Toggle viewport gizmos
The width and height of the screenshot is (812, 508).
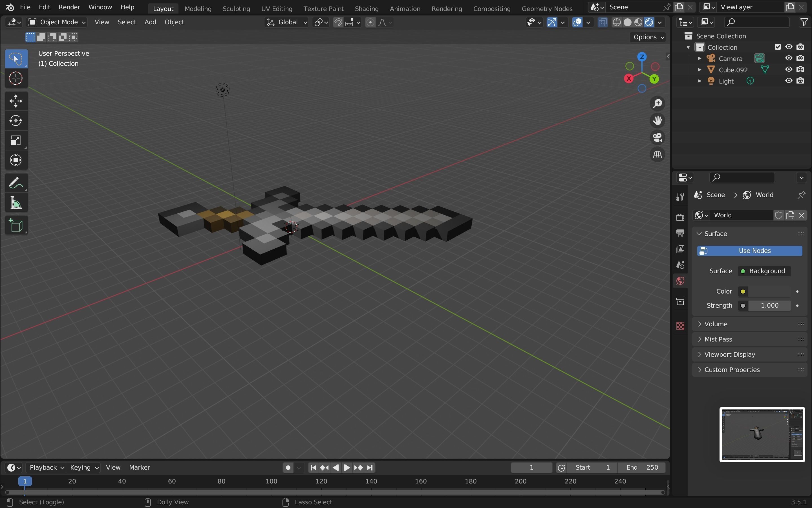551,22
